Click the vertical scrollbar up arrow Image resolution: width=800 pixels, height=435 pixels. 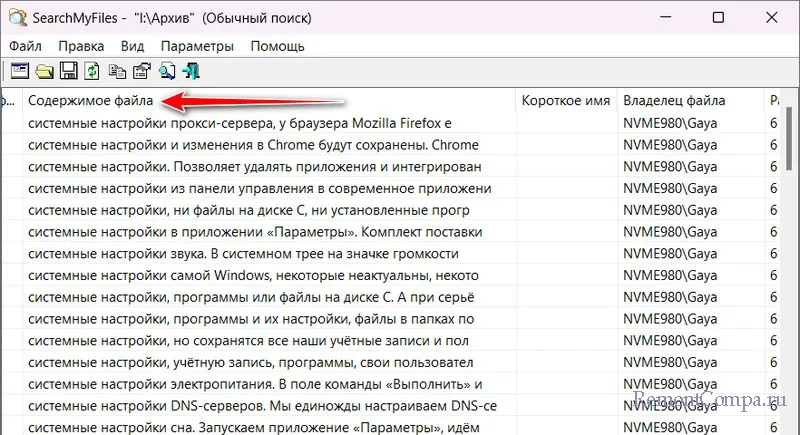(x=788, y=101)
